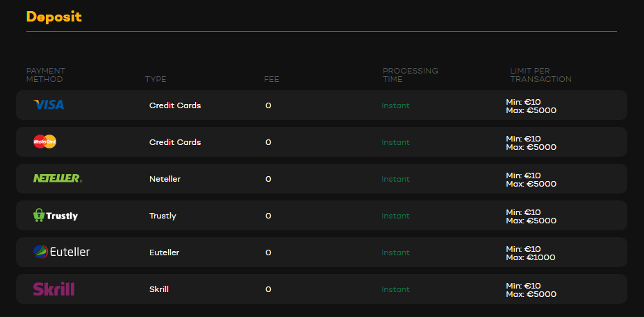The image size is (644, 317).
Task: Click the MasterCard logo
Action: 44,142
